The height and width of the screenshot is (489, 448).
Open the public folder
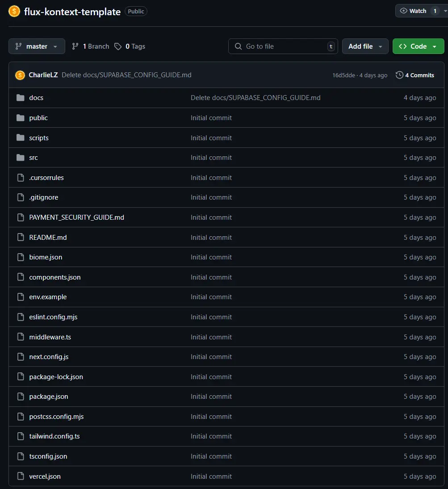(x=38, y=118)
